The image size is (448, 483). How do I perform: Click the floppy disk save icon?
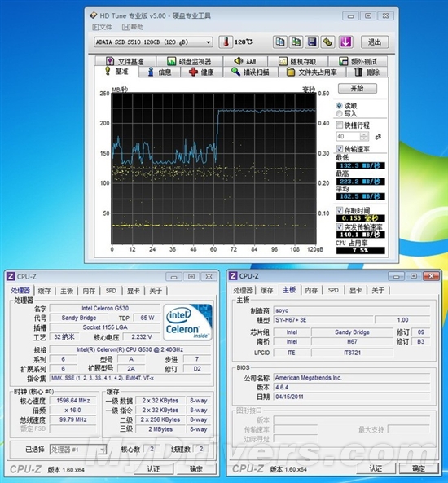click(x=312, y=42)
